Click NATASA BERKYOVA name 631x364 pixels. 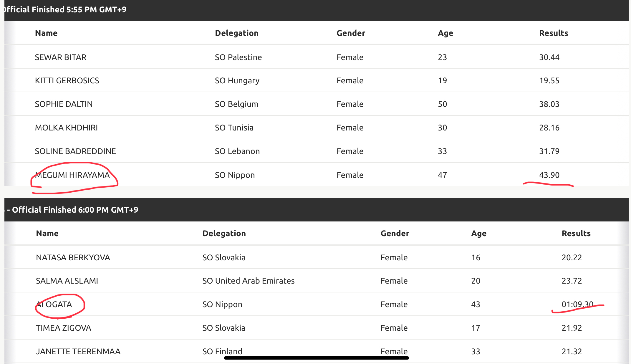[x=73, y=257]
